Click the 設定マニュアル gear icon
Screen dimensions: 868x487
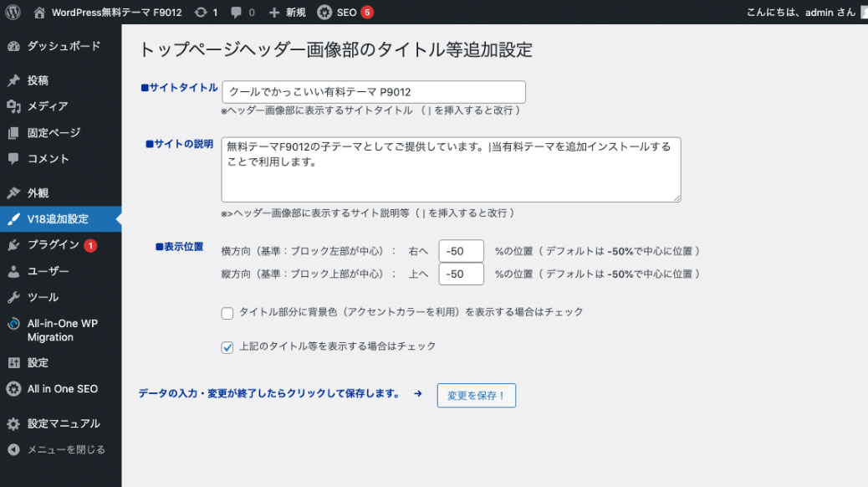click(14, 424)
